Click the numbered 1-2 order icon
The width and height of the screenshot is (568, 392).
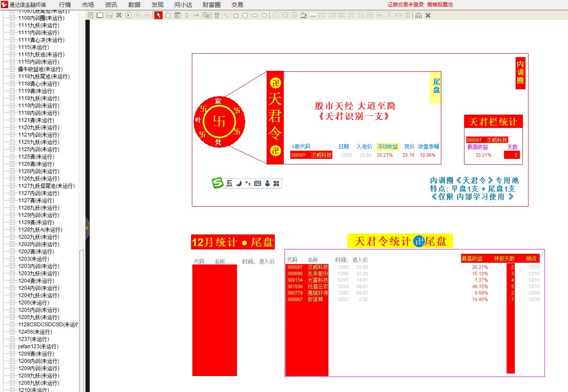pyautogui.click(x=206, y=15)
